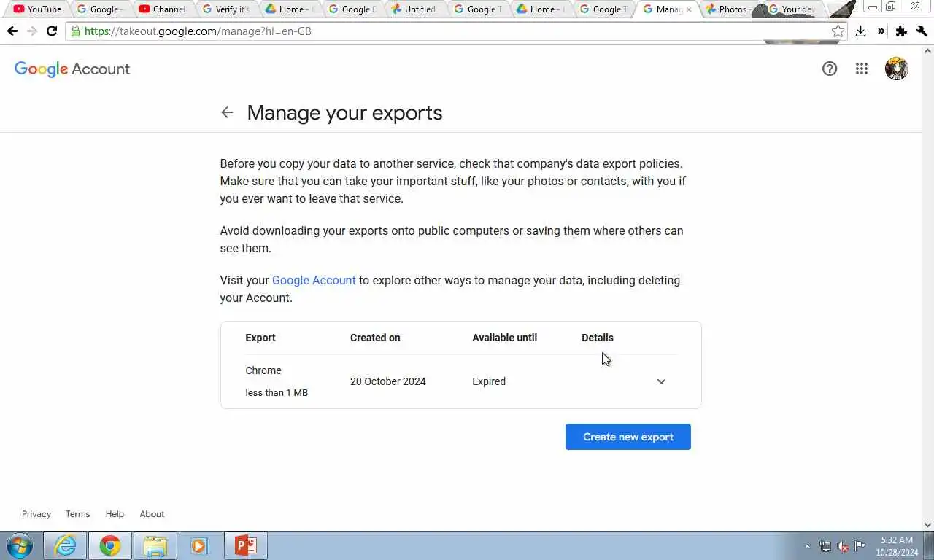This screenshot has width=934, height=560.
Task: Click the green padlock site security icon
Action: (74, 31)
